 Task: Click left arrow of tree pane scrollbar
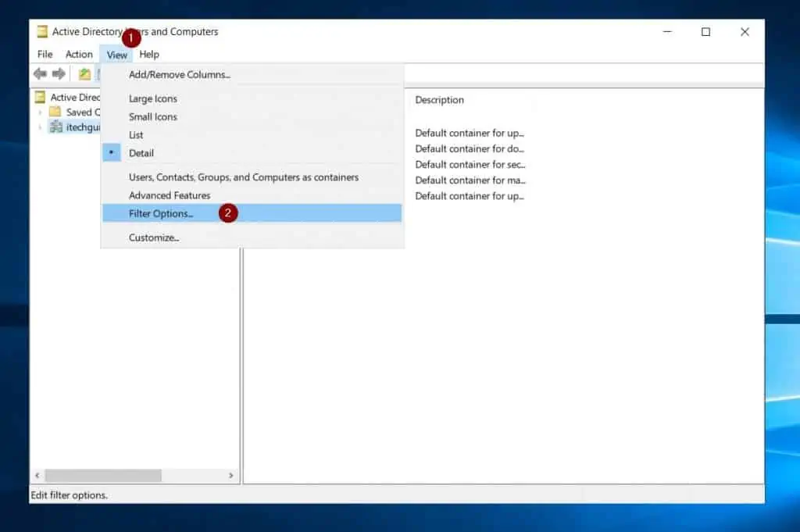pyautogui.click(x=37, y=476)
